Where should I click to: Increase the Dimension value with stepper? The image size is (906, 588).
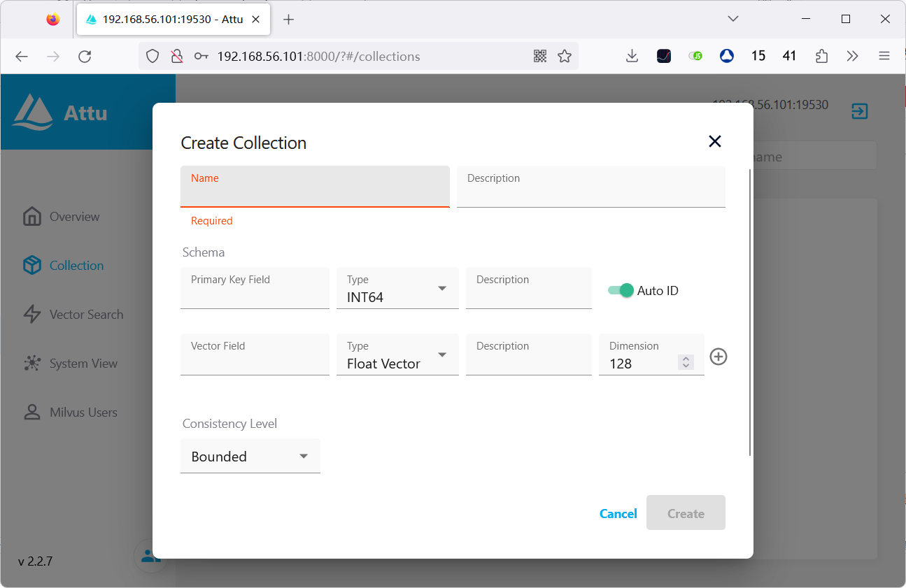[686, 359]
